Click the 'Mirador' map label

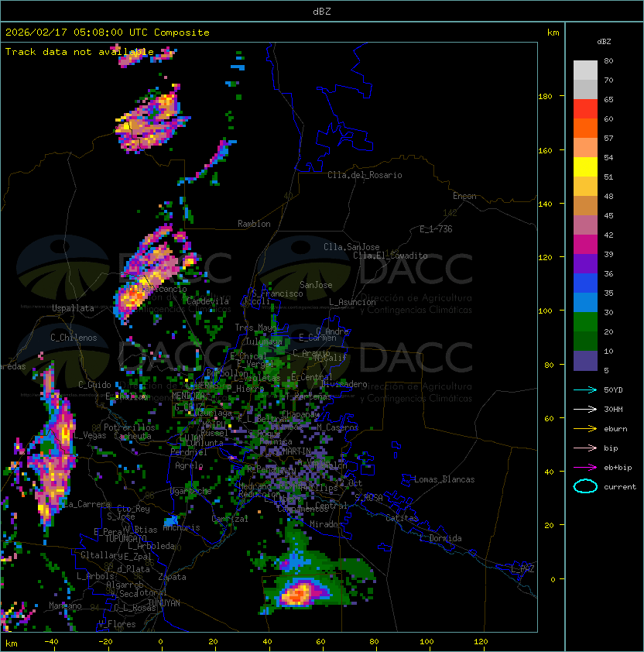[327, 524]
